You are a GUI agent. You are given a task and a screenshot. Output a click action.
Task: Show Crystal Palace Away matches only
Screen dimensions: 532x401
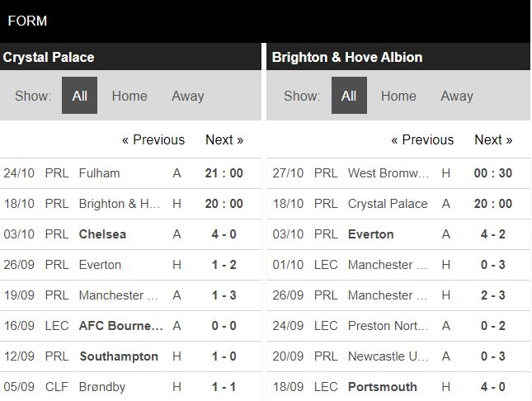188,96
